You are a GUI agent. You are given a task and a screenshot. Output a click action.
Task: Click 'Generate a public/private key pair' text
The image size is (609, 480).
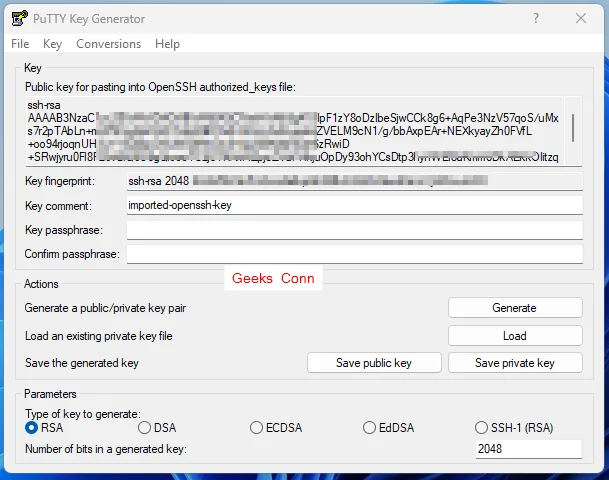(x=105, y=308)
